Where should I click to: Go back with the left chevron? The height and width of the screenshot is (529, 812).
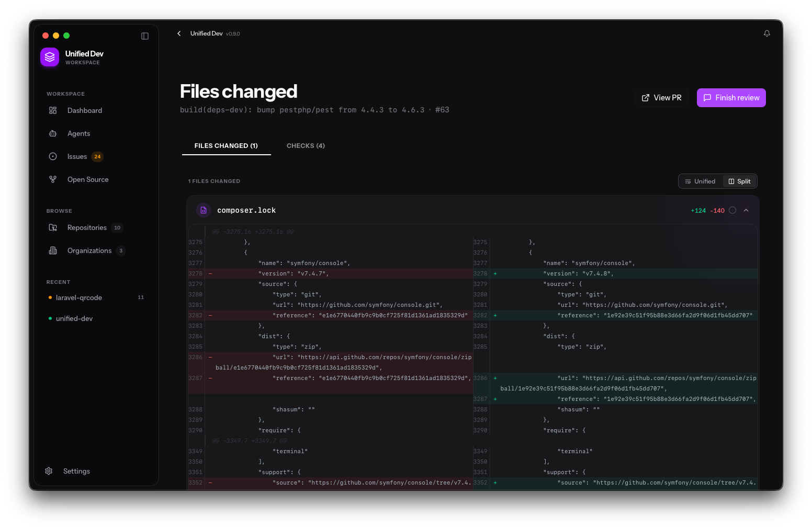[x=179, y=33]
